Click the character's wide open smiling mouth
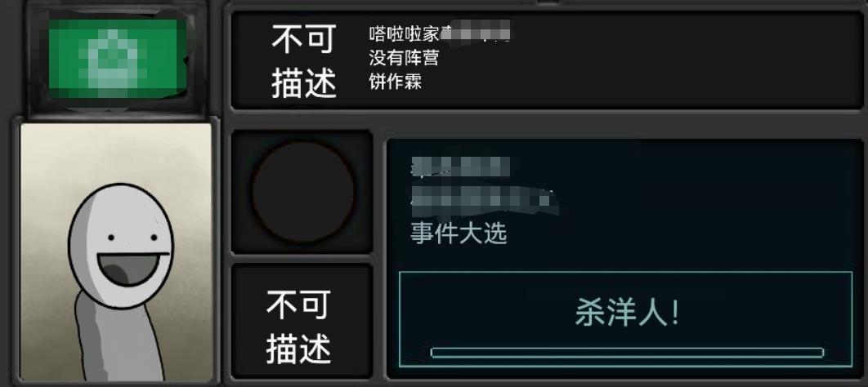This screenshot has width=868, height=387. (132, 268)
